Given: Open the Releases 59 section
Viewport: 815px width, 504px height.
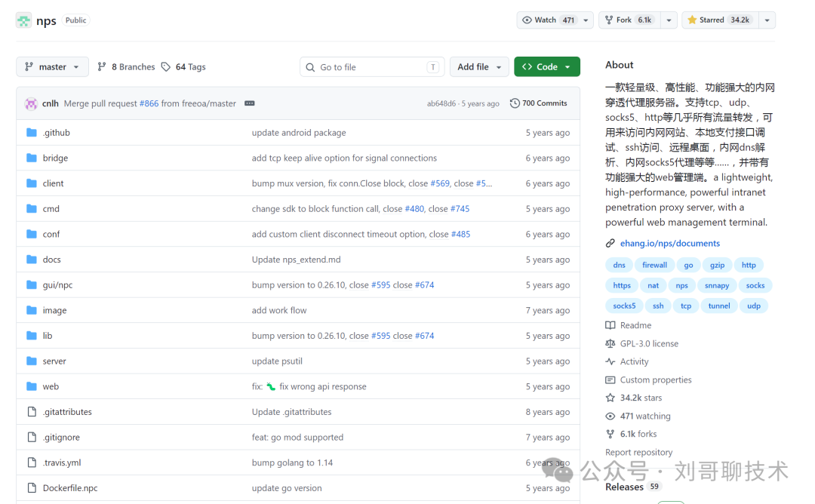Looking at the screenshot, I should [632, 487].
